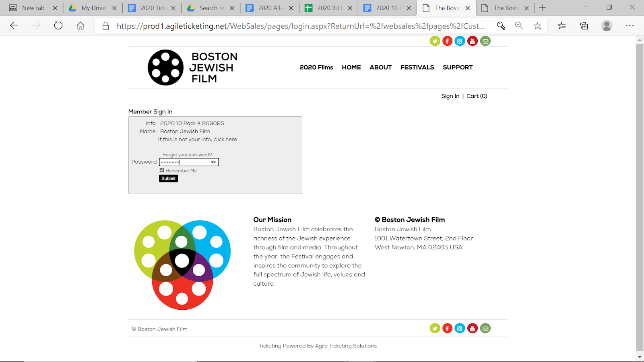Click the vertical page scrollbar
The height and width of the screenshot is (362, 644).
[640, 197]
